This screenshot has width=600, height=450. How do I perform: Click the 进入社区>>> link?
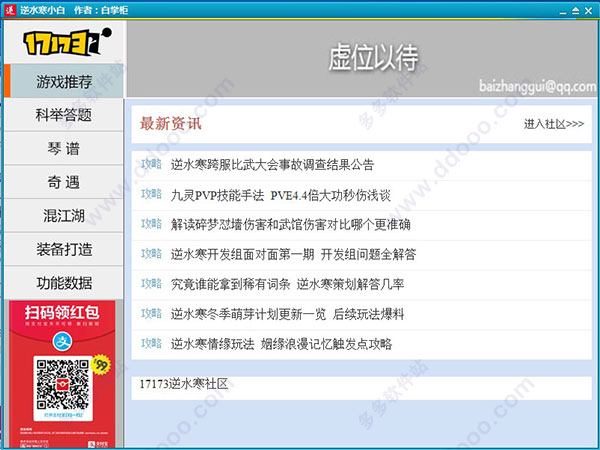(x=554, y=124)
